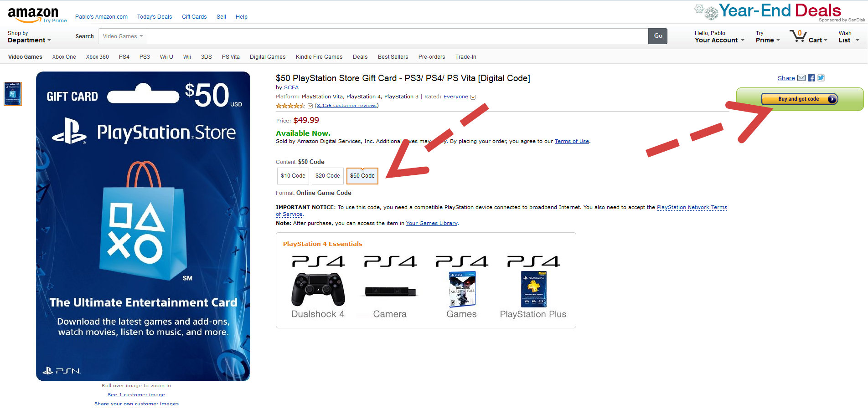The image size is (868, 419).
Task: Open SCEA brand link
Action: point(291,87)
